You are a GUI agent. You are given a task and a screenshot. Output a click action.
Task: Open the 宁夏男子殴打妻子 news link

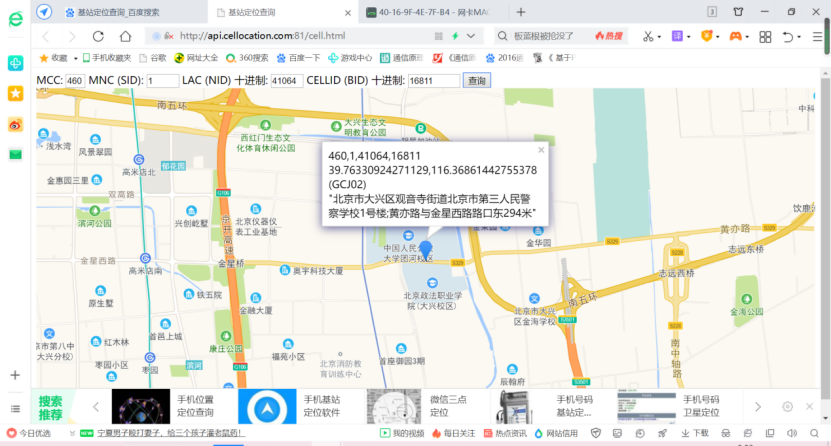[170, 433]
